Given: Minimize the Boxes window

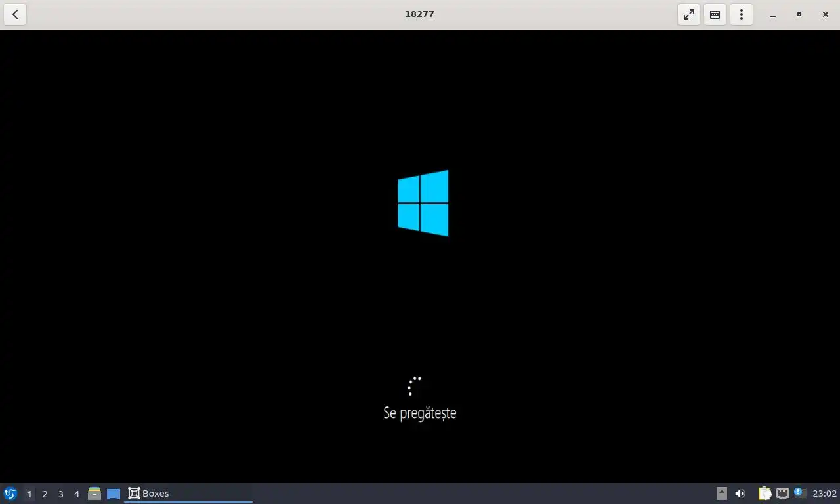Looking at the screenshot, I should pos(773,14).
